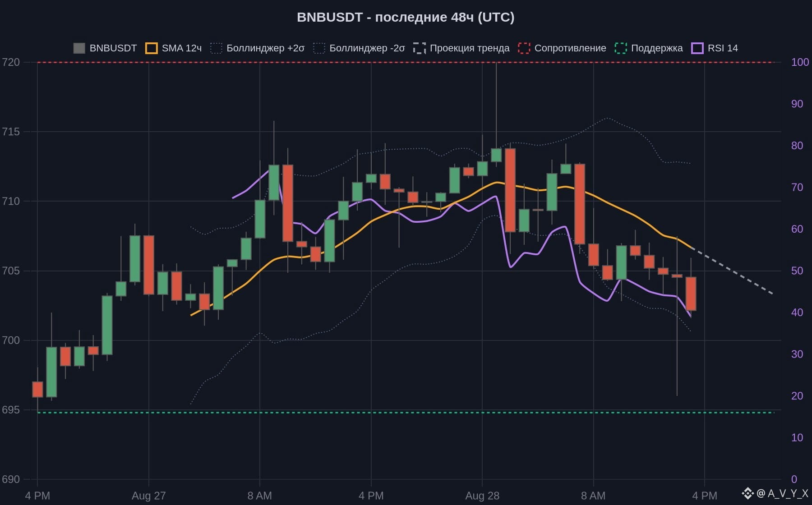The width and height of the screenshot is (812, 505).
Task: Click the gray dashed trend projection line
Action: click(x=733, y=271)
